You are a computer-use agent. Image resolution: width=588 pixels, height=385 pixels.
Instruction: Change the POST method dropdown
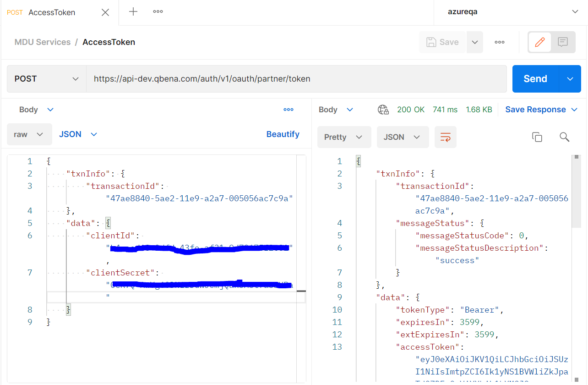point(47,79)
